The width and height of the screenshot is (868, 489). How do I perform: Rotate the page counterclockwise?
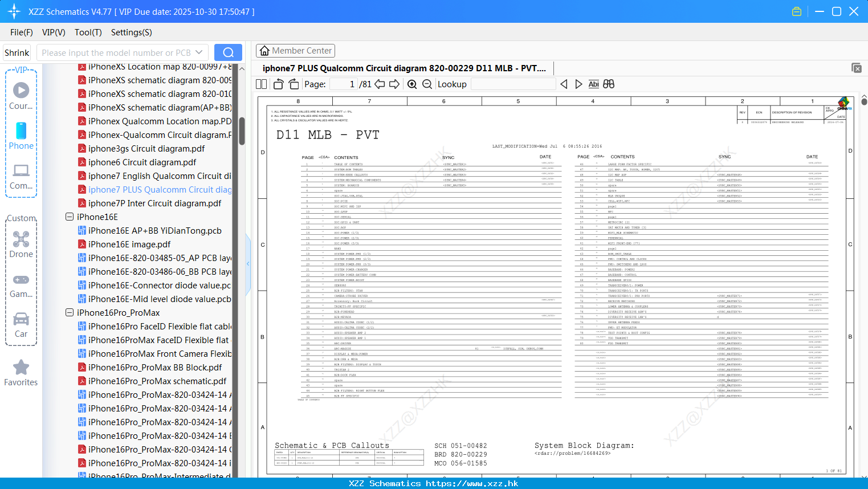click(279, 84)
